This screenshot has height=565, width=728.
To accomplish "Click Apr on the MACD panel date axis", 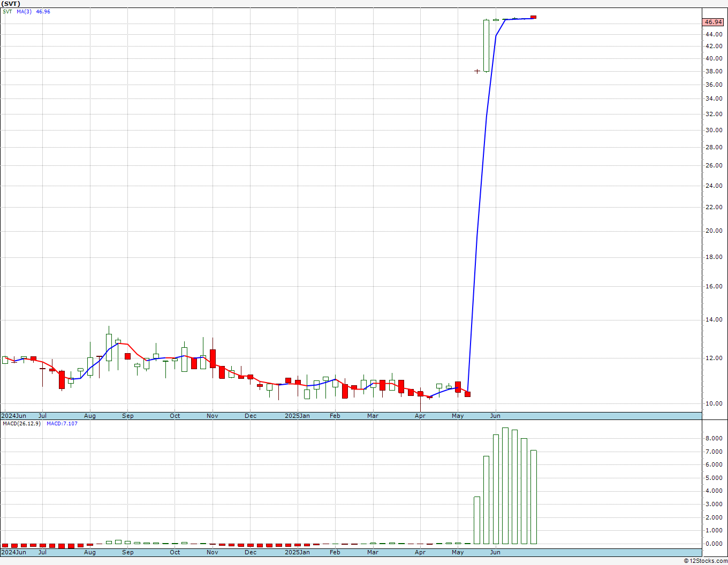I will tap(420, 552).
